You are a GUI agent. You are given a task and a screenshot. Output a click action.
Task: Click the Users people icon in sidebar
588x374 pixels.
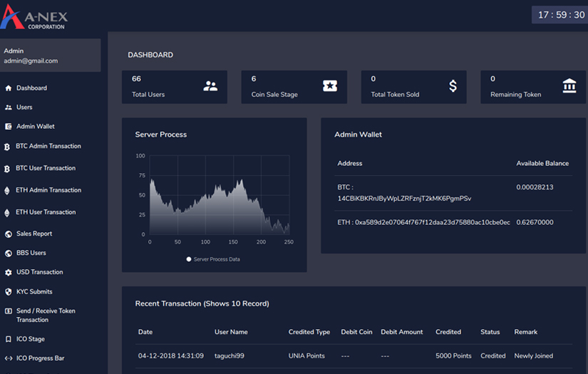click(x=9, y=108)
